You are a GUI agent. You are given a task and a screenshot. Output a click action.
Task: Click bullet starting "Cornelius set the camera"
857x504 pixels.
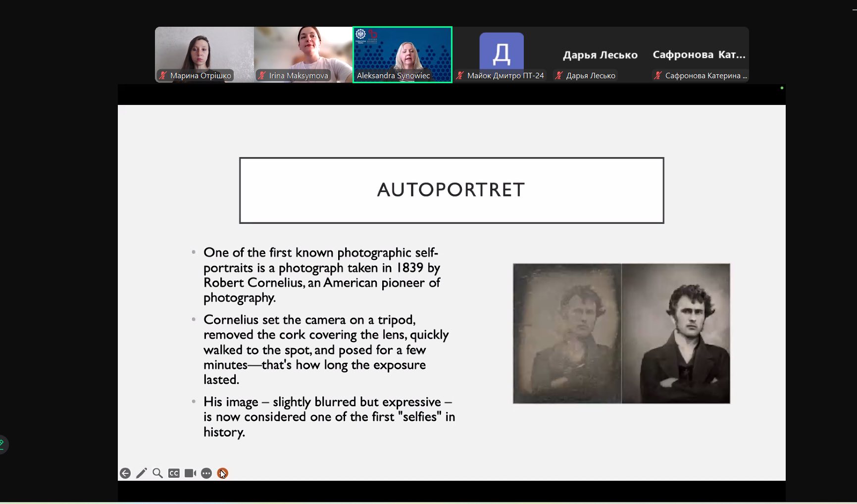(326, 350)
